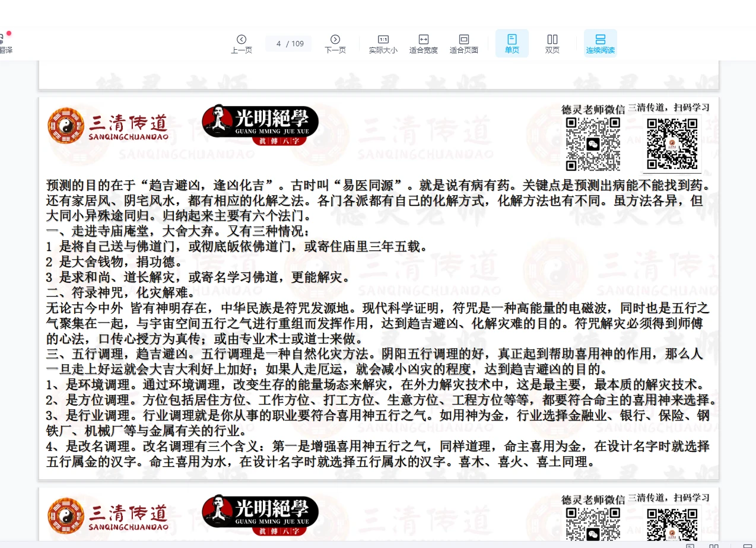The width and height of the screenshot is (756, 548).
Task: Switch to 双页 double page mode
Action: [552, 44]
